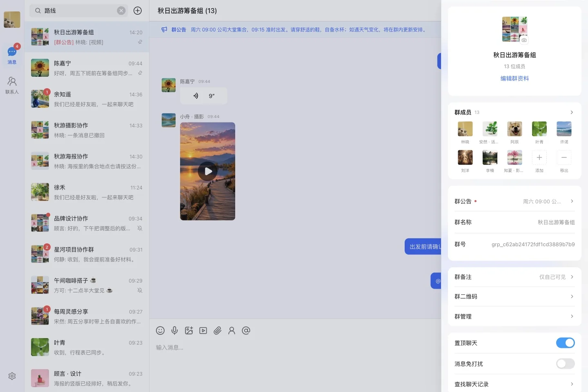Play 陈嘉宁's 9-second voice message
This screenshot has height=392, width=588.
coord(203,96)
